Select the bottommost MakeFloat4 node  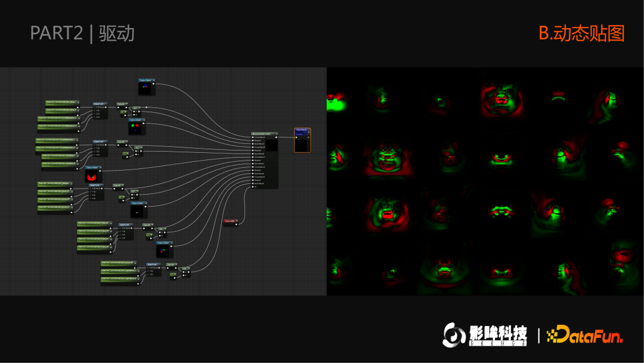[152, 264]
